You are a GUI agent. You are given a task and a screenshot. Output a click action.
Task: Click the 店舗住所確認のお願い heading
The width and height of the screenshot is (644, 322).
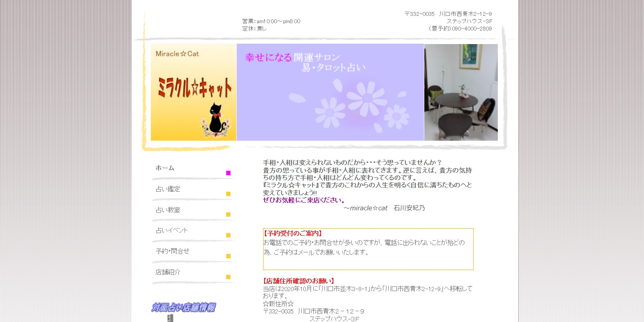299,281
